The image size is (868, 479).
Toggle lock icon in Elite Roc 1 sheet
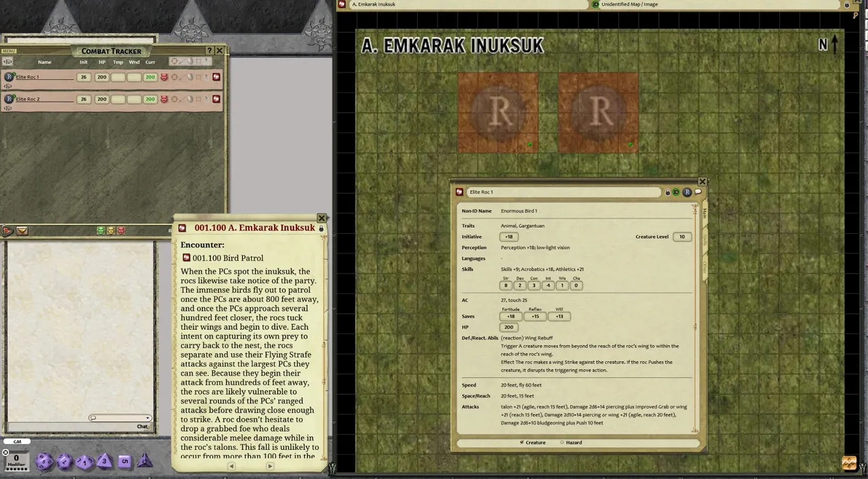click(668, 192)
